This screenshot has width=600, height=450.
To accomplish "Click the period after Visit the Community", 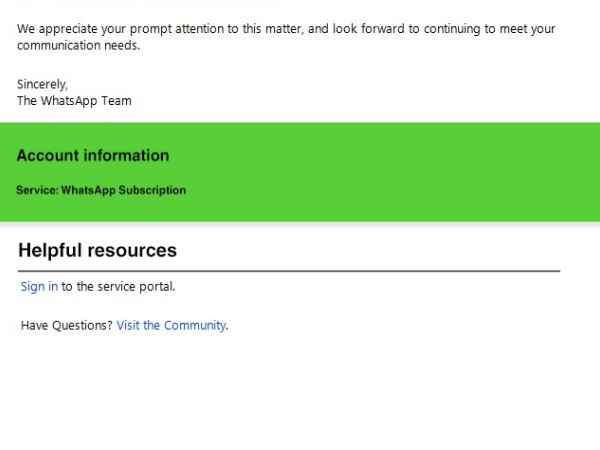I will (228, 326).
